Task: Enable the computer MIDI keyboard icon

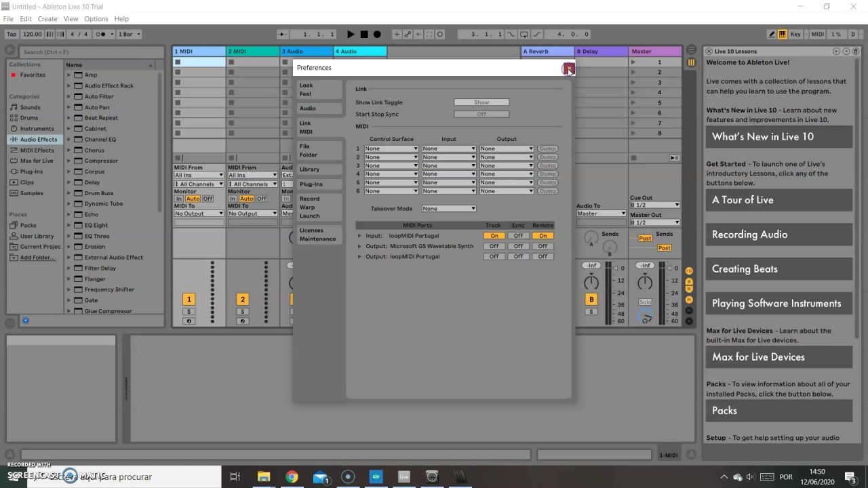Action: [x=781, y=33]
